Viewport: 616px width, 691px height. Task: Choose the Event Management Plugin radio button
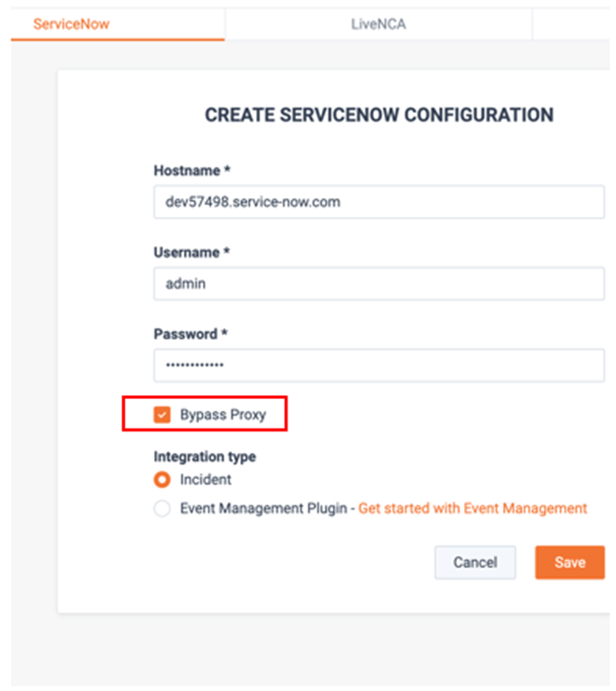[x=162, y=508]
